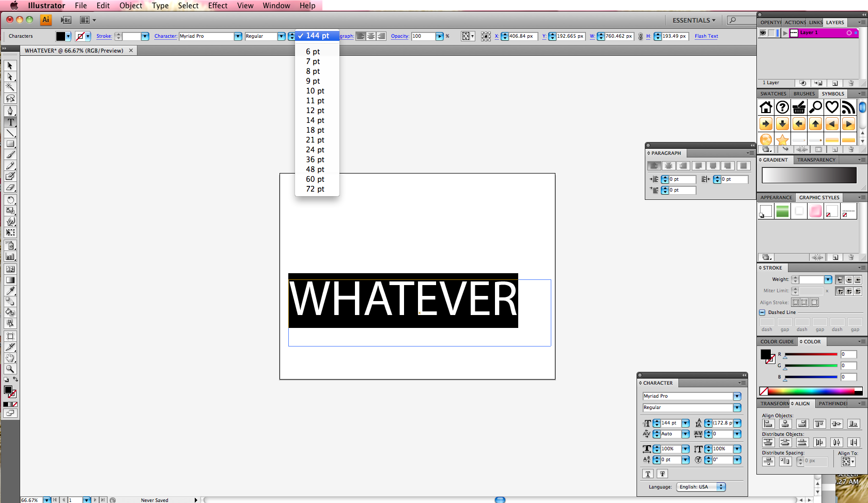Click the round cap button in Stroke panel
This screenshot has width=868, height=503.
(x=848, y=279)
